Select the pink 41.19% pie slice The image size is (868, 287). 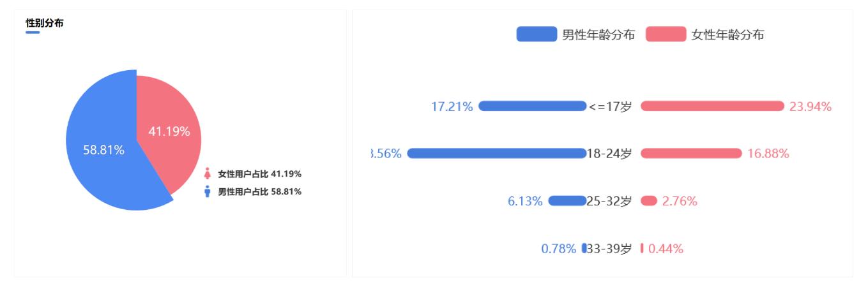point(169,131)
